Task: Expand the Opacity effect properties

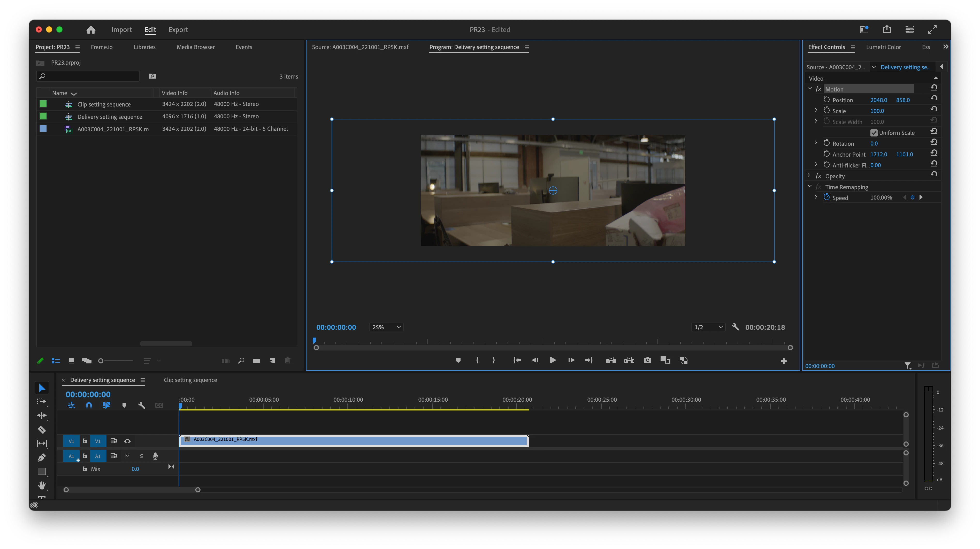Action: [809, 176]
